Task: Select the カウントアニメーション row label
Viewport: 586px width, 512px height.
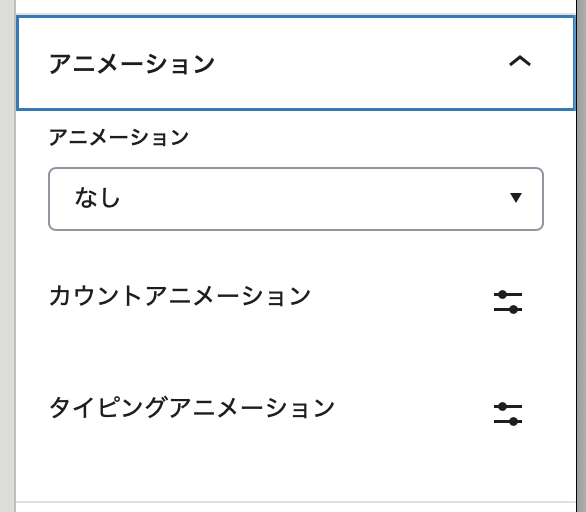Action: pos(180,296)
